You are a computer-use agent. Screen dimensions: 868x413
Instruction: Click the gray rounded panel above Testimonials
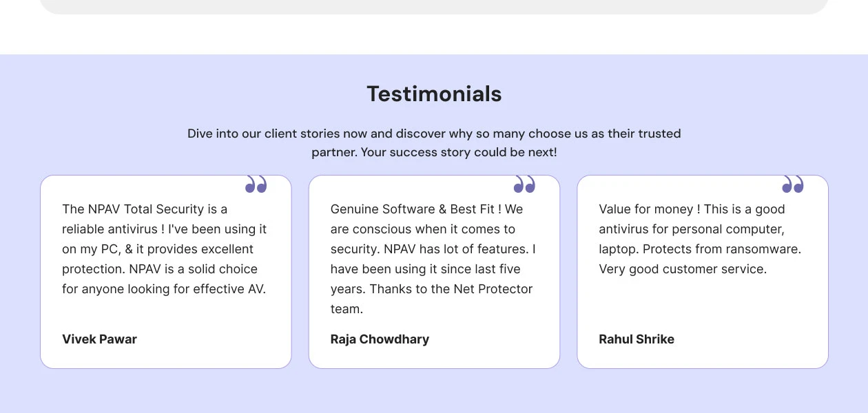[x=434, y=6]
